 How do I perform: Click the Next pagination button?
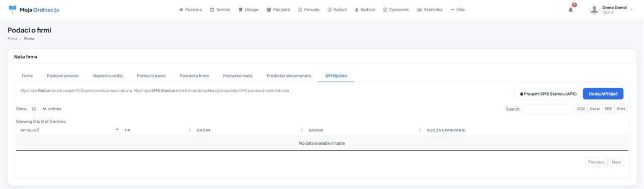(x=616, y=162)
